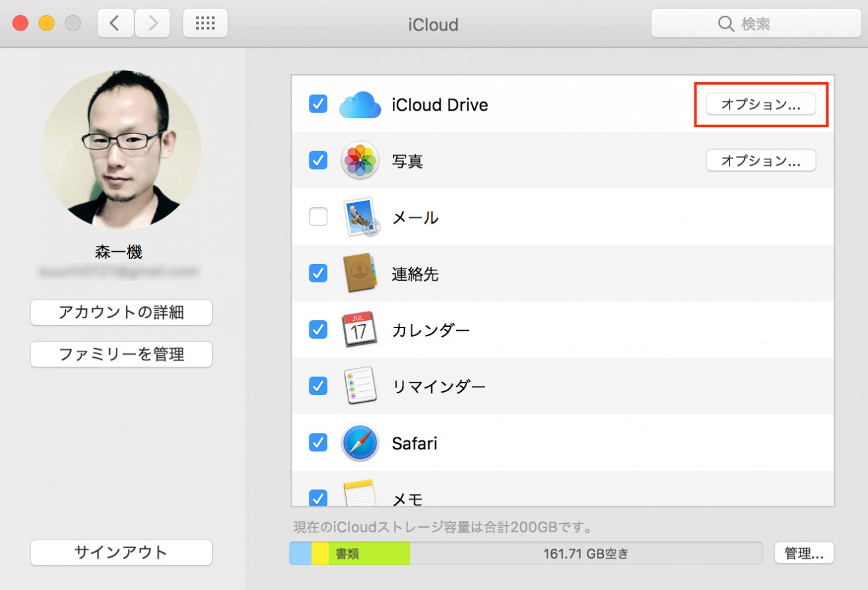Click the カレンダー label text
The width and height of the screenshot is (868, 590).
[x=431, y=329]
